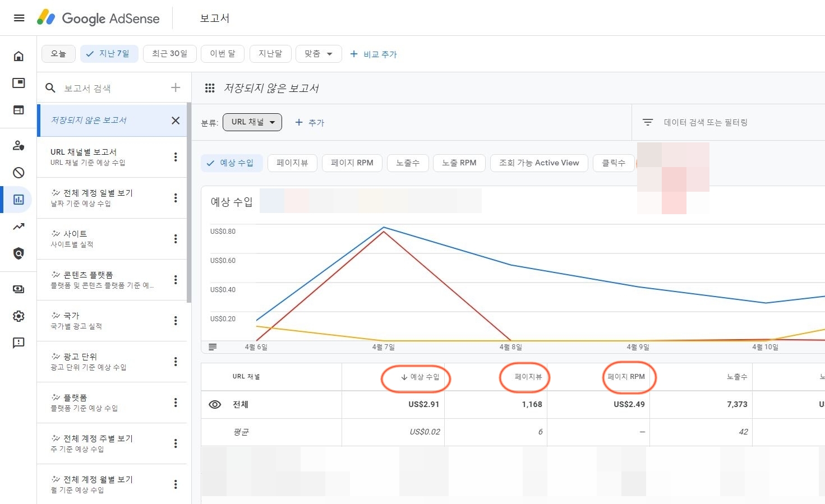Open Account settings gear icon
This screenshot has width=825, height=504.
point(19,316)
